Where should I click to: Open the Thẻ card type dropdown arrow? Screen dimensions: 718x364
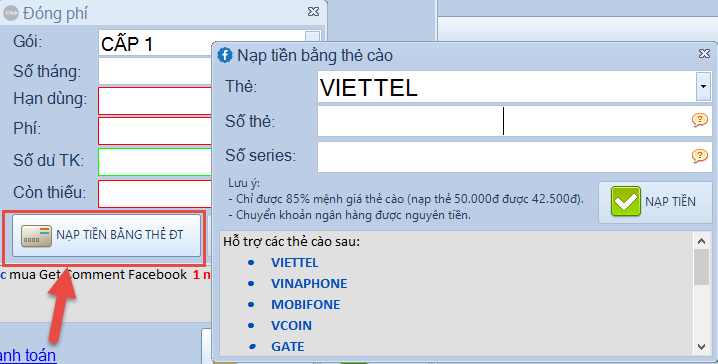click(703, 87)
